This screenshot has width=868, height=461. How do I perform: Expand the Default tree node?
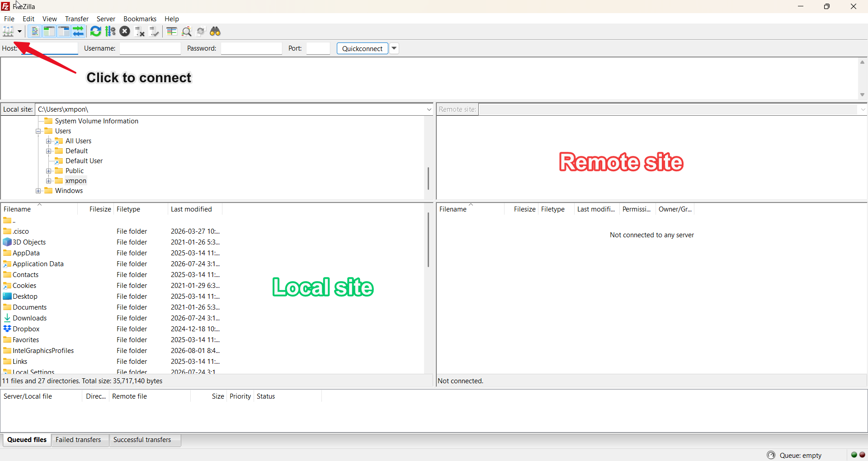(49, 151)
